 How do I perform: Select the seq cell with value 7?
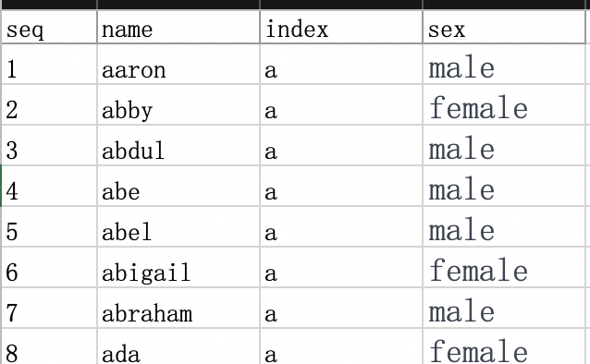[49, 308]
